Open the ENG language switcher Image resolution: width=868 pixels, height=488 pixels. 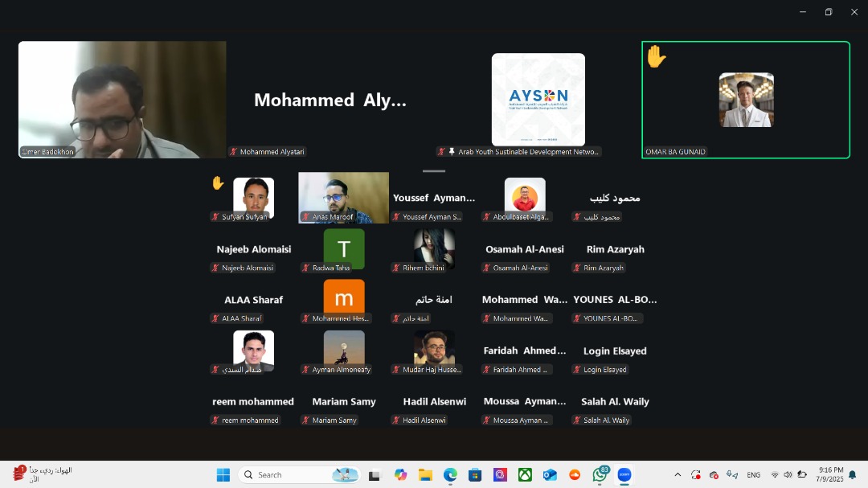click(x=753, y=475)
